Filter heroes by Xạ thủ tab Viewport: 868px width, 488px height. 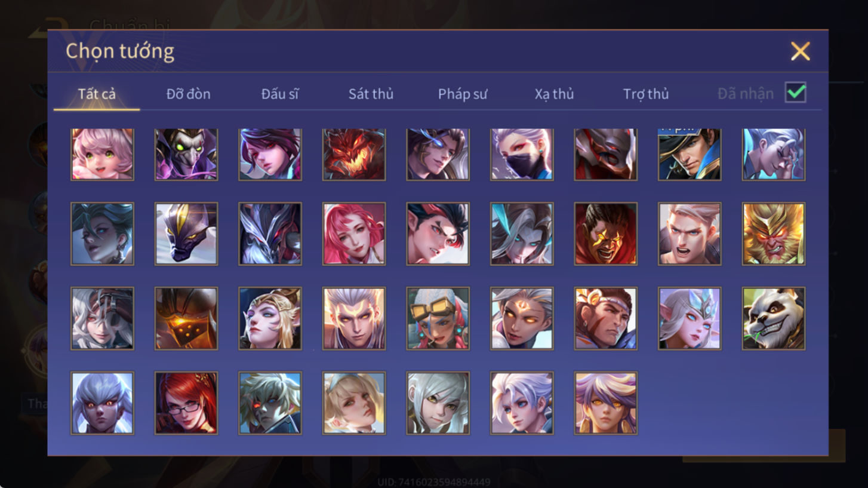554,94
